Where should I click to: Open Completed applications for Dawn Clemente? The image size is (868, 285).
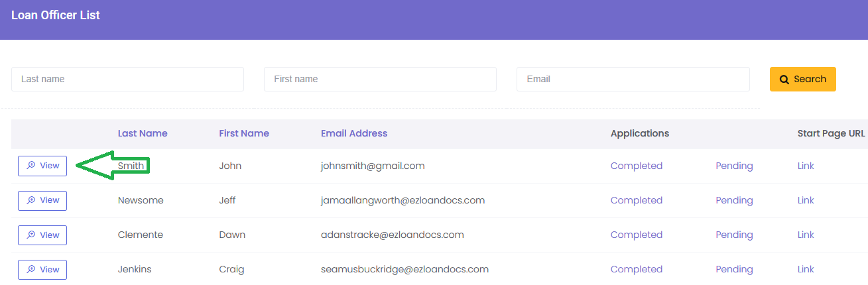pyautogui.click(x=636, y=235)
